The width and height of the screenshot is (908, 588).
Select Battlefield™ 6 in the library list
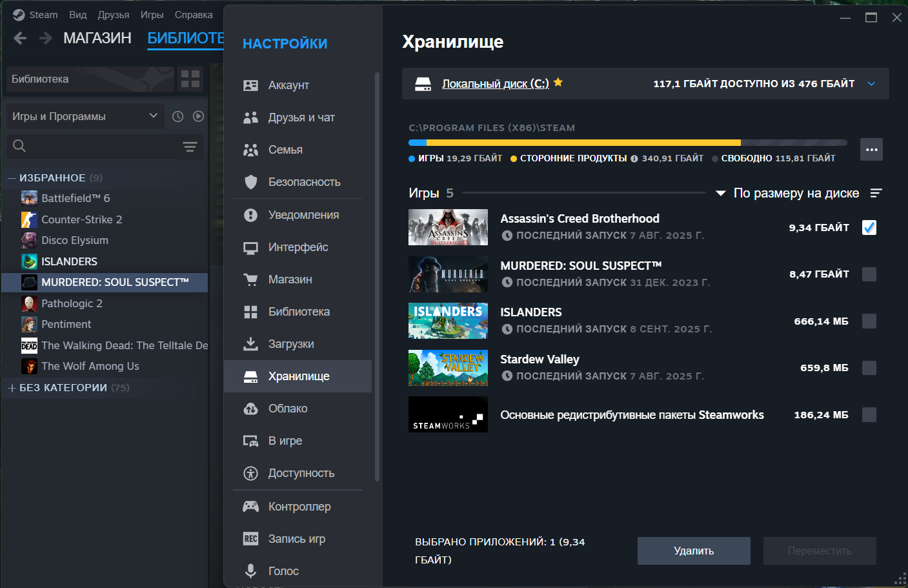coord(105,198)
